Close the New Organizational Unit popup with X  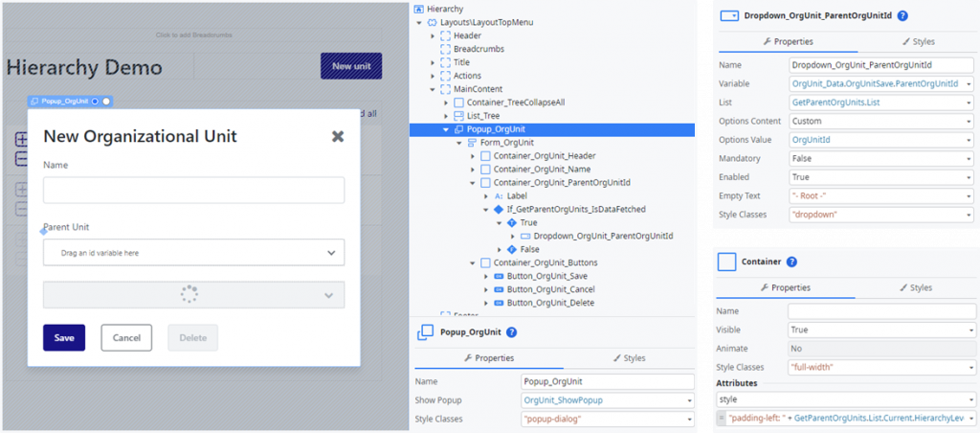tap(337, 137)
